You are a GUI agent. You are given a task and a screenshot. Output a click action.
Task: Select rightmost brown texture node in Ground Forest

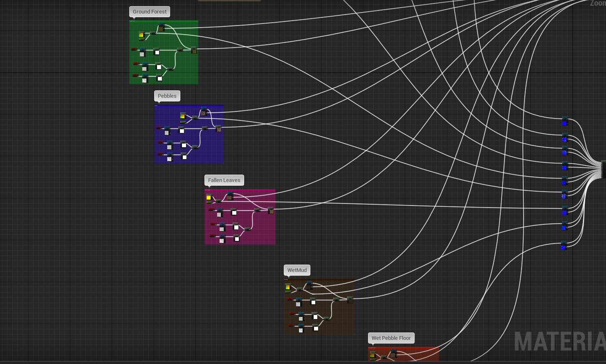(194, 50)
